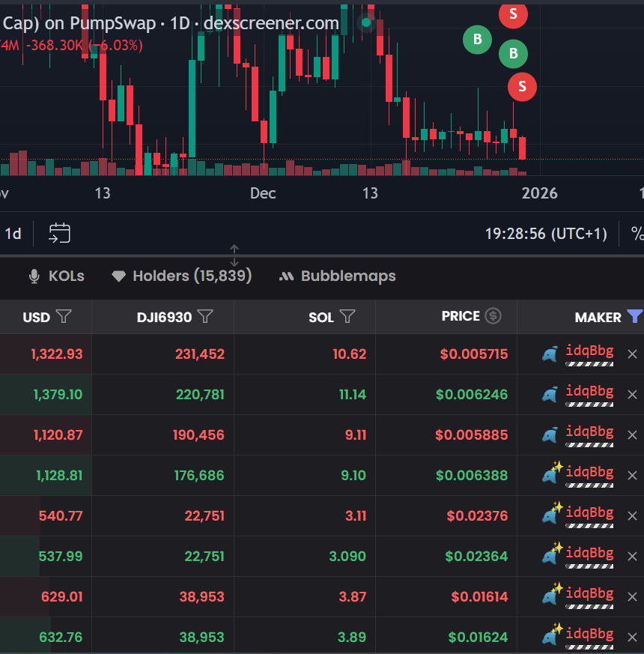Click the leftmost green B buy marker
Screen dimensions: 644x654
[x=477, y=40]
